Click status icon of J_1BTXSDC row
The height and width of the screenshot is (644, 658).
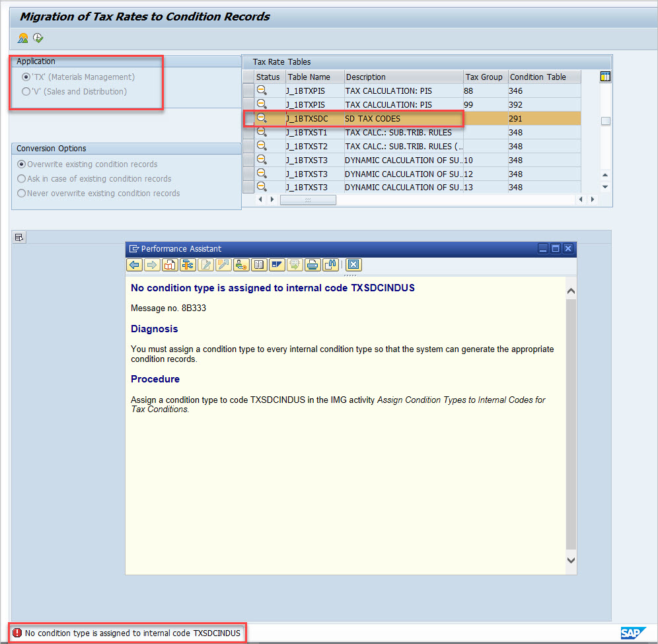(x=262, y=118)
